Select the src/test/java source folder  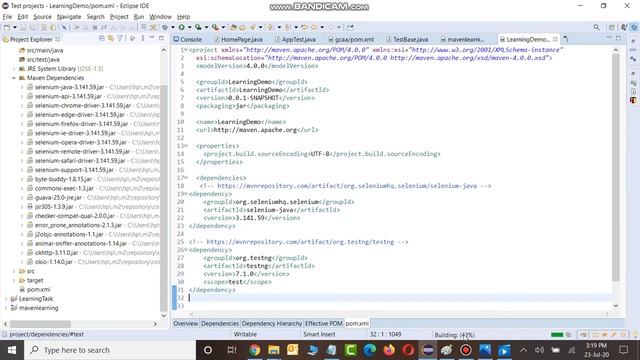click(x=39, y=60)
